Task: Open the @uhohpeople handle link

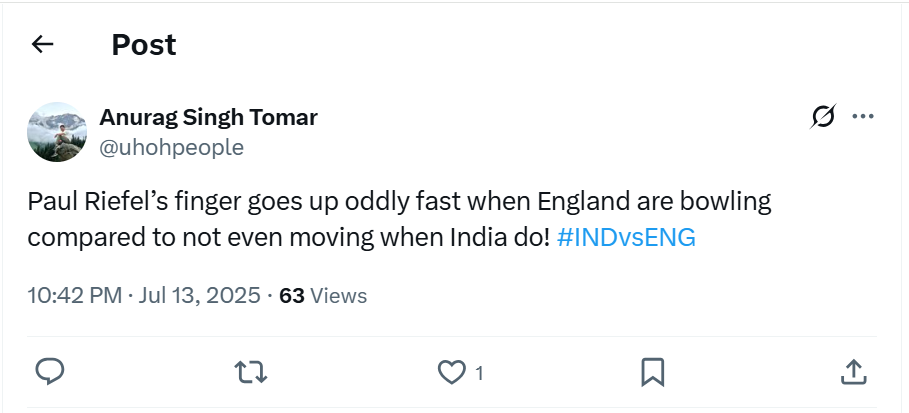Action: pos(171,148)
